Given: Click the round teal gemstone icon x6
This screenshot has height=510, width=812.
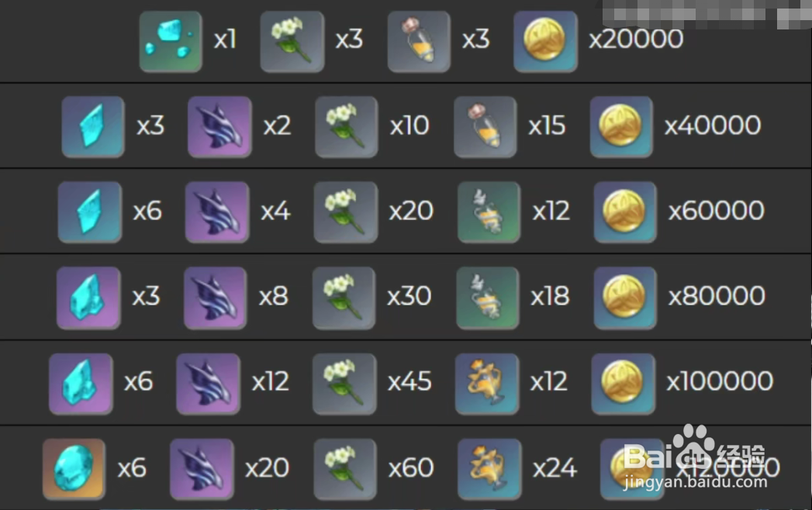Looking at the screenshot, I should coord(74,470).
